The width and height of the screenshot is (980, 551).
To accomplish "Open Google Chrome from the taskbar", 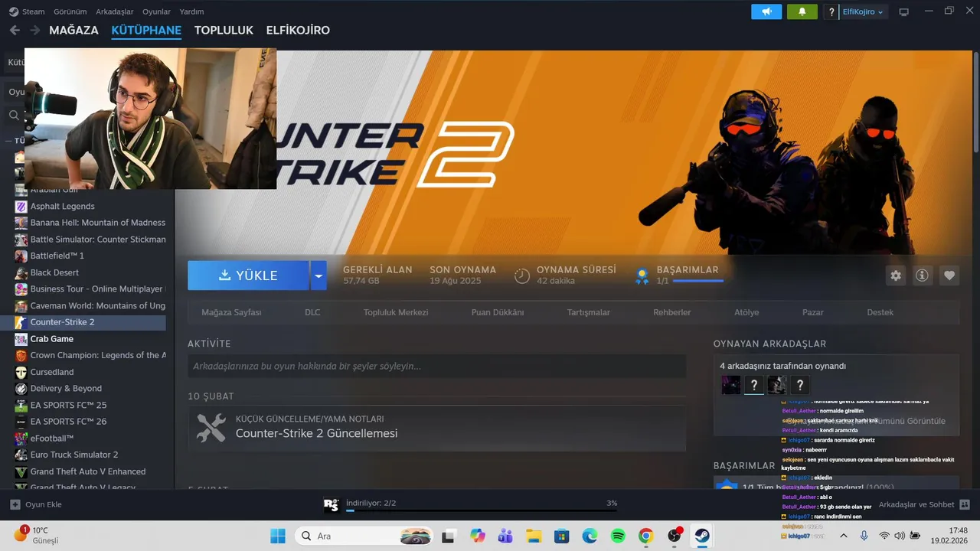I will pyautogui.click(x=646, y=536).
